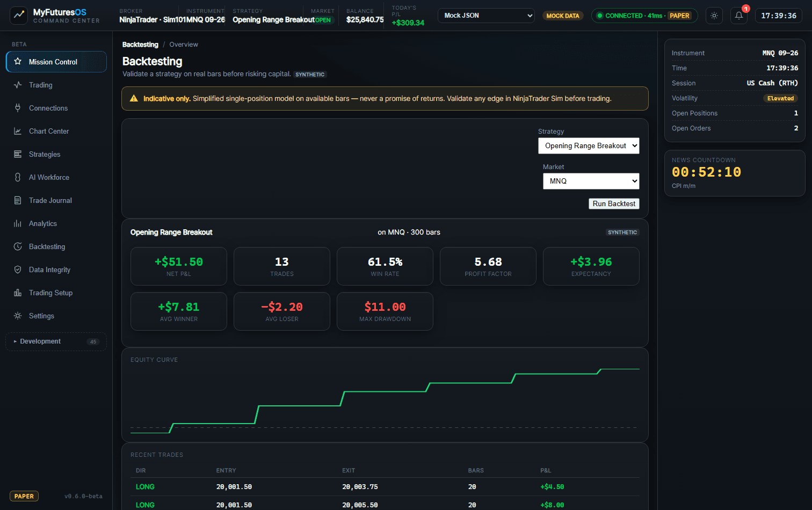Click the AI Workforce icon
The image size is (812, 510).
[18, 177]
